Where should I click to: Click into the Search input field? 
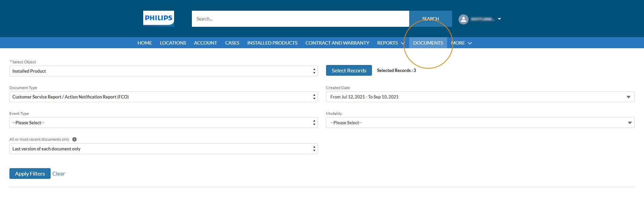300,19
